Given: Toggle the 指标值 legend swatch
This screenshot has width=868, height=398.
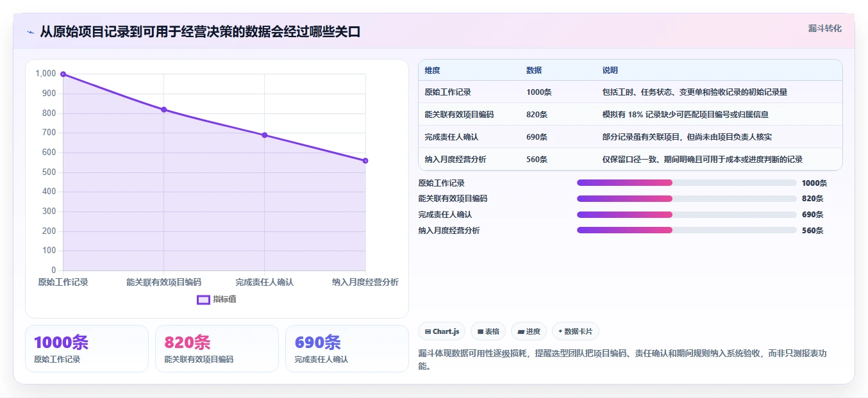Looking at the screenshot, I should point(203,299).
